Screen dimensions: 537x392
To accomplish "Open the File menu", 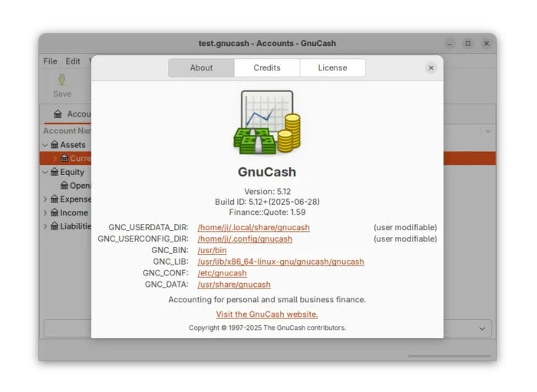I will point(50,61).
